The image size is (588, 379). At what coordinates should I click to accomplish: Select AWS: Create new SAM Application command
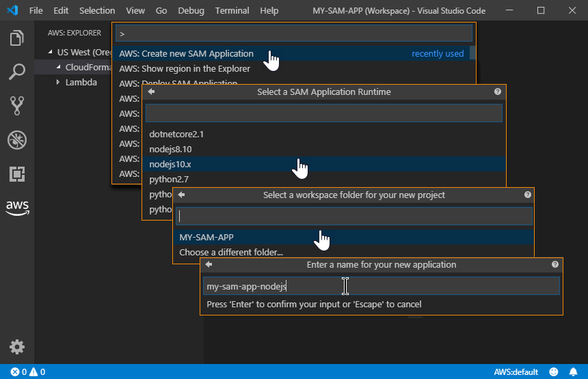pyautogui.click(x=186, y=53)
